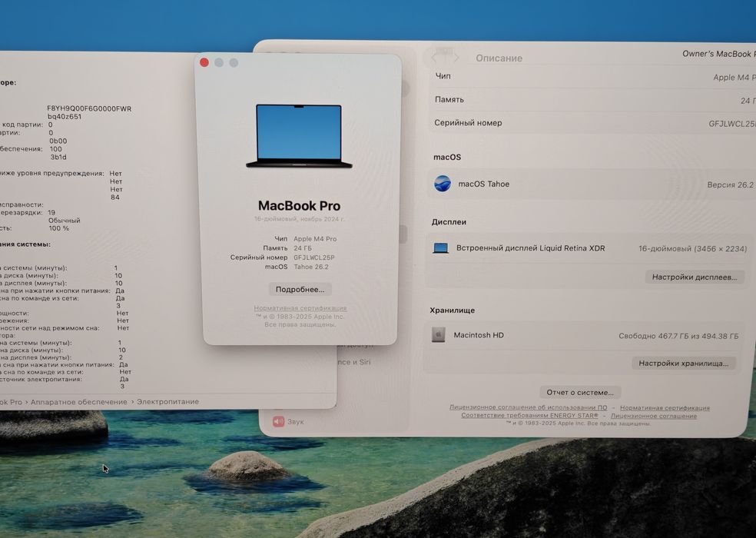Image resolution: width=756 pixels, height=538 pixels.
Task: Click the 24 ГБ memory value
Action: coord(302,248)
